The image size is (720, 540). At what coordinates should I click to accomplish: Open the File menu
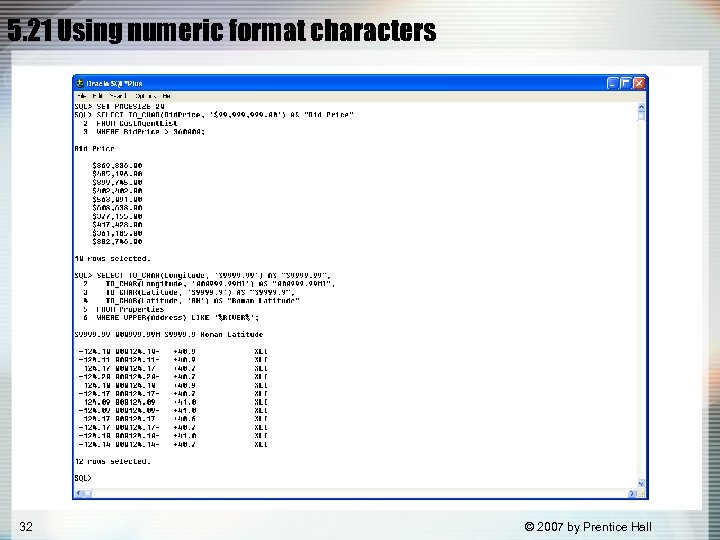pos(82,96)
